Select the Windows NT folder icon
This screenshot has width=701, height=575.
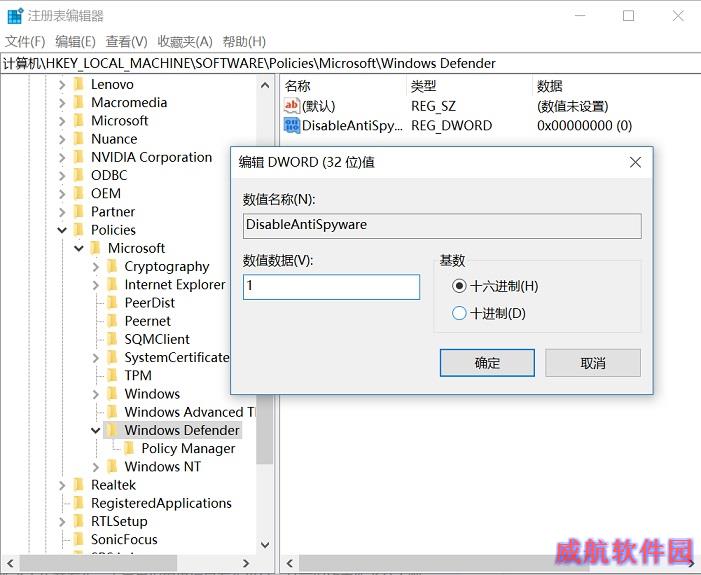(112, 467)
